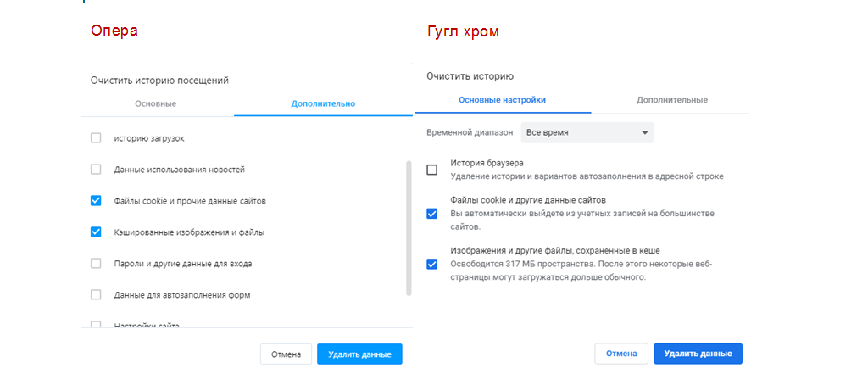
Task: Tick 'Данные для автозаполнения форм' checkbox
Action: pyautogui.click(x=96, y=295)
